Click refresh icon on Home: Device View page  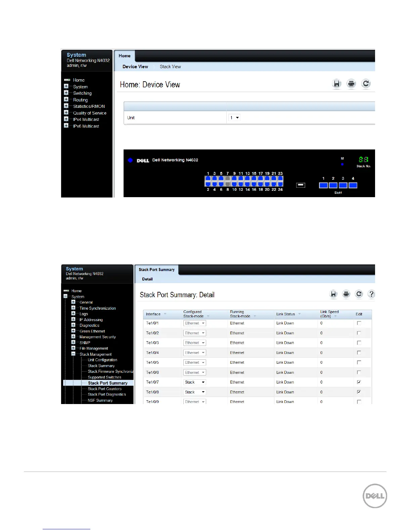[366, 84]
